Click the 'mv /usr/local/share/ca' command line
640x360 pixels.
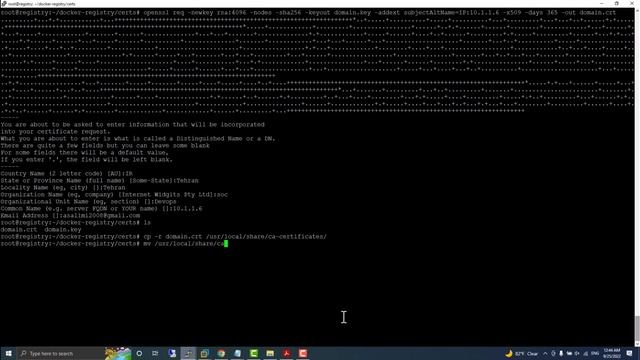pos(114,244)
